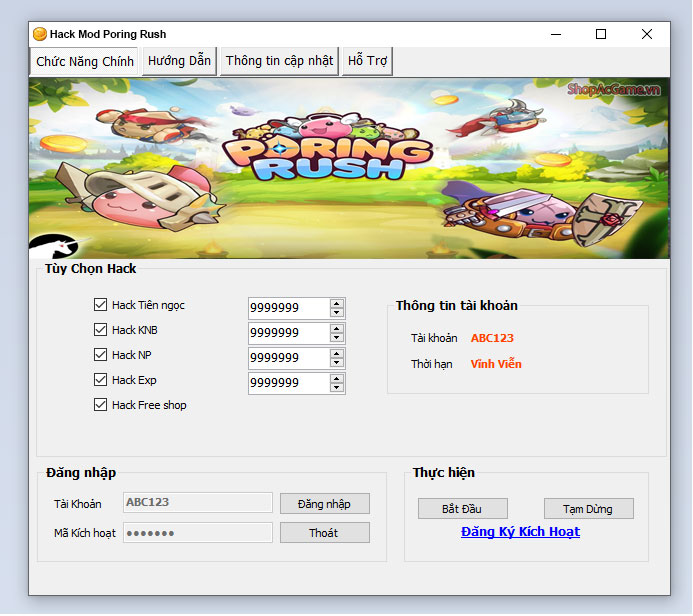This screenshot has height=616, width=693.
Task: Click the Đăng nhập button
Action: click(x=325, y=504)
